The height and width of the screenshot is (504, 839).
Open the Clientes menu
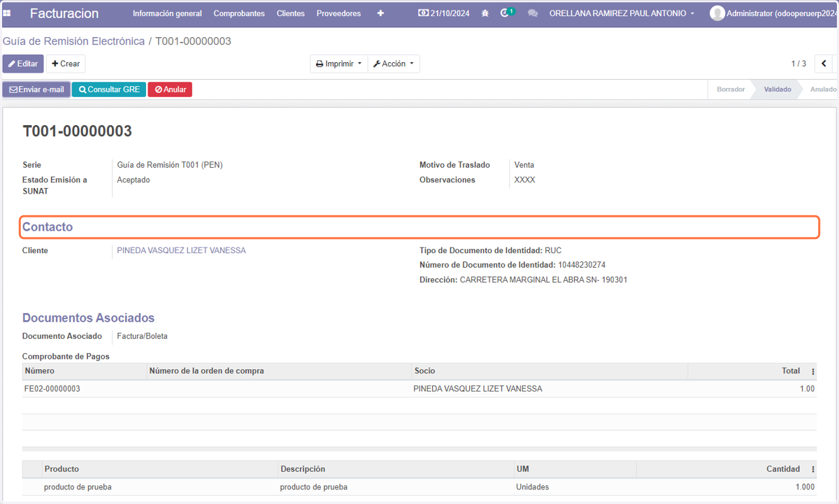(x=291, y=13)
